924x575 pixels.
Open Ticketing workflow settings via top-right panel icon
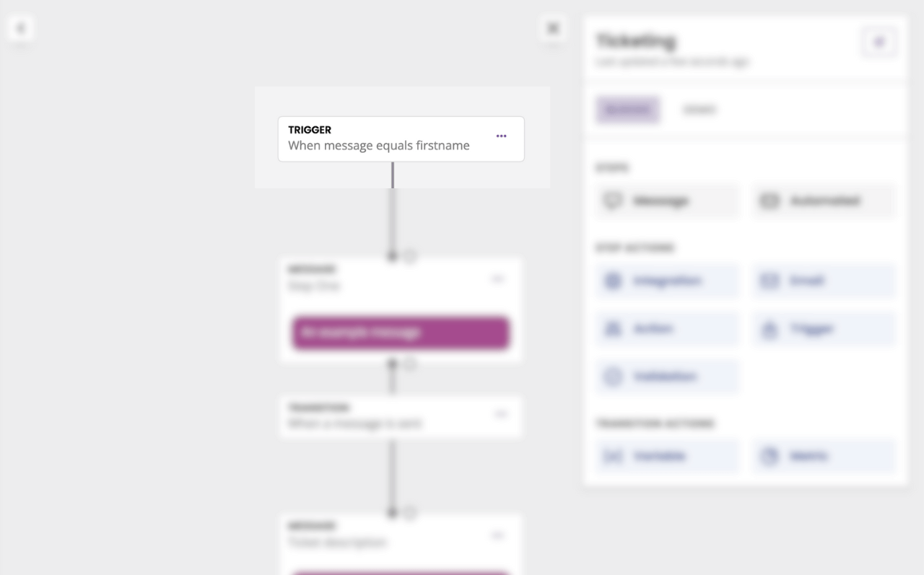(x=879, y=42)
